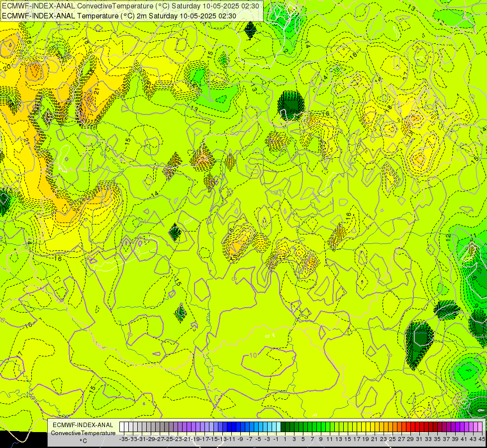Click the '-1' legend scale value
Image resolution: width=487 pixels, height=448 pixels.
coord(276,439)
